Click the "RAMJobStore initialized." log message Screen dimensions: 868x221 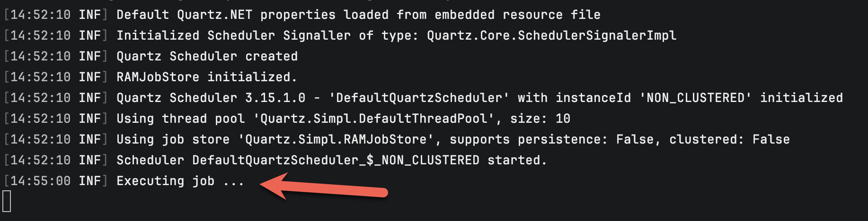pyautogui.click(x=206, y=77)
